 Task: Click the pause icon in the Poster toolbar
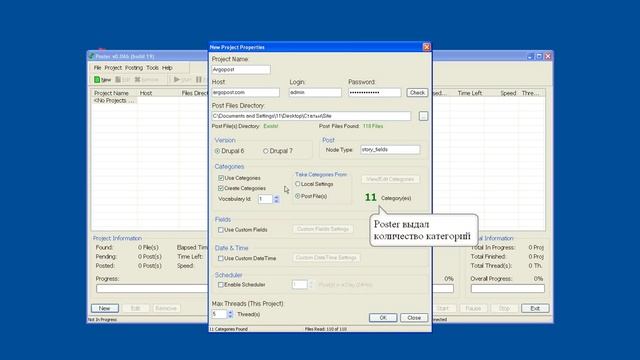click(x=199, y=79)
